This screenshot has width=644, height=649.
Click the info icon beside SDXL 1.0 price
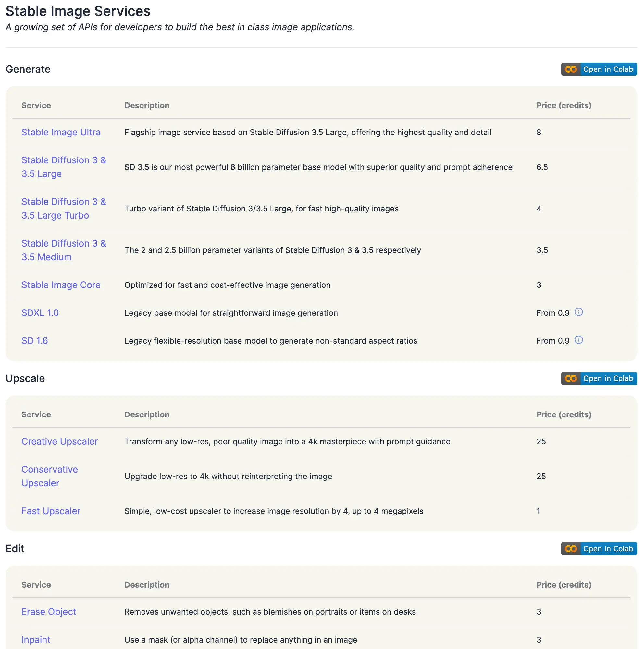point(578,312)
